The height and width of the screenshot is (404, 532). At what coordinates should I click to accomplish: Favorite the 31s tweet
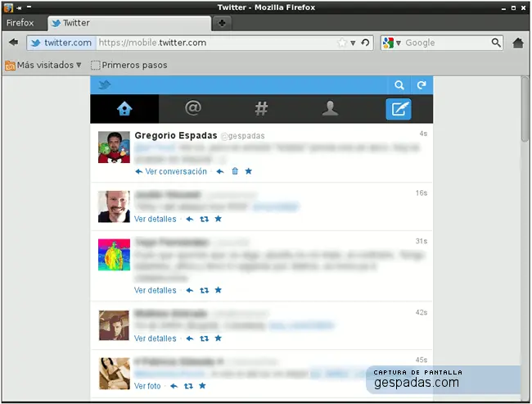[219, 290]
